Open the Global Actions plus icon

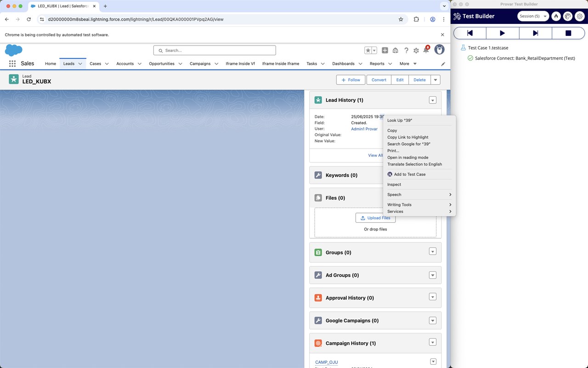tap(385, 51)
